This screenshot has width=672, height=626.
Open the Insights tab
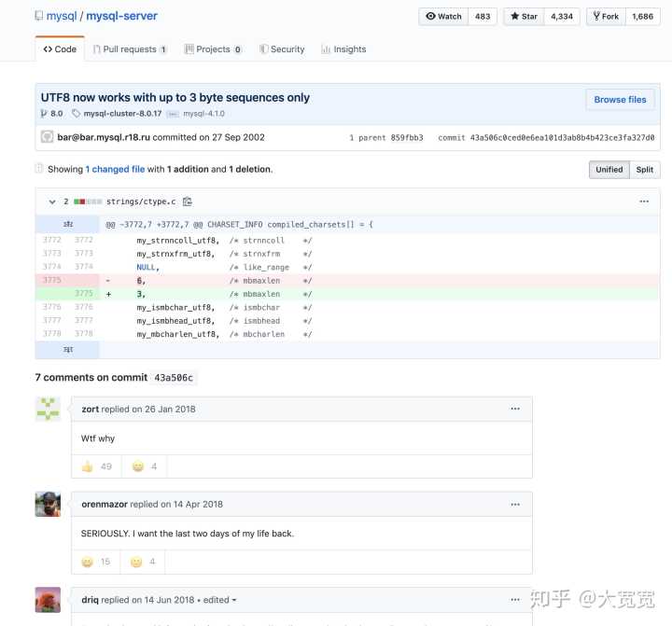[343, 49]
